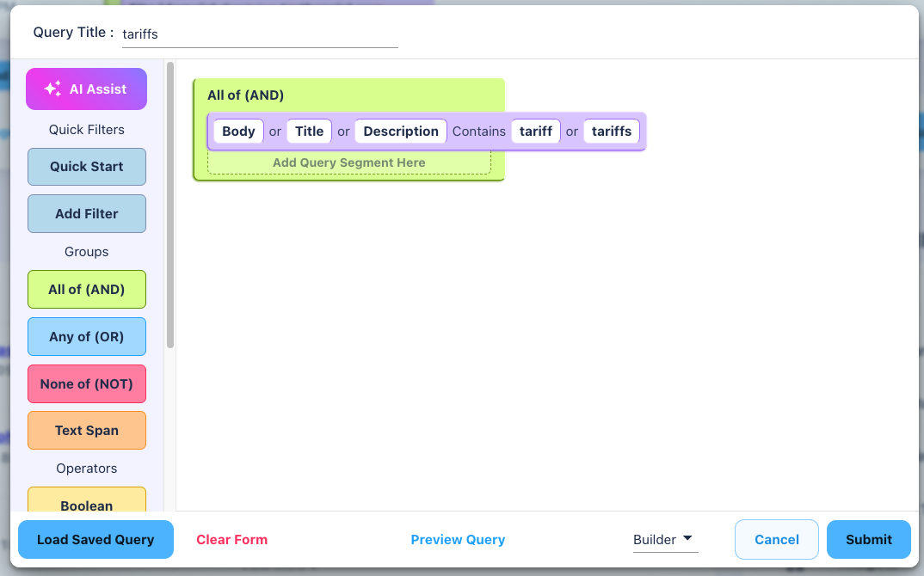Add an Any of (OR) group
Screen dimensions: 924x576
click(x=87, y=337)
